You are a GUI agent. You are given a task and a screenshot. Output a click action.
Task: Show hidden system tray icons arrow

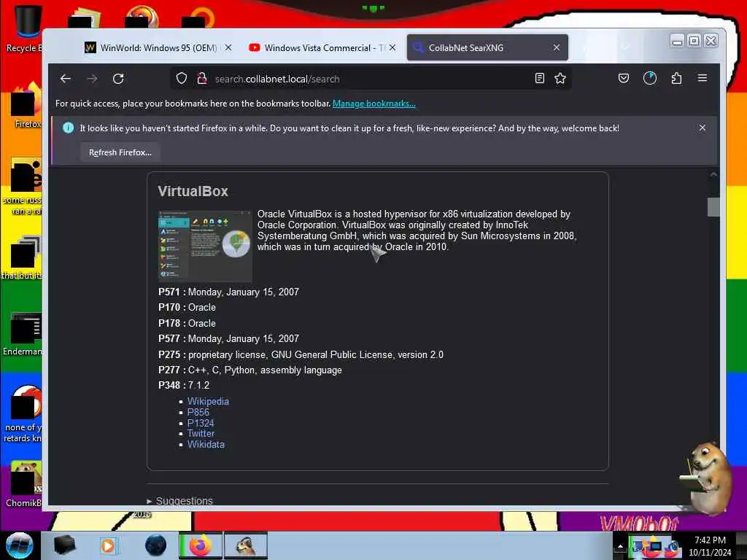(620, 547)
